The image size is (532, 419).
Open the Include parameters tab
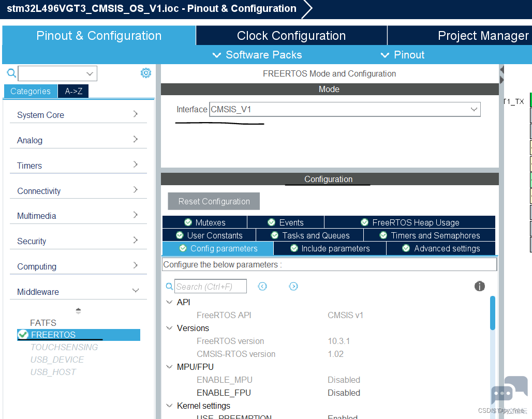[x=330, y=248]
